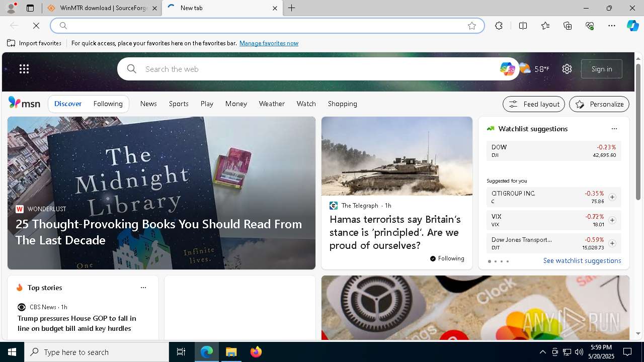Stop page loading with X button
The image size is (644, 362).
[x=36, y=26]
